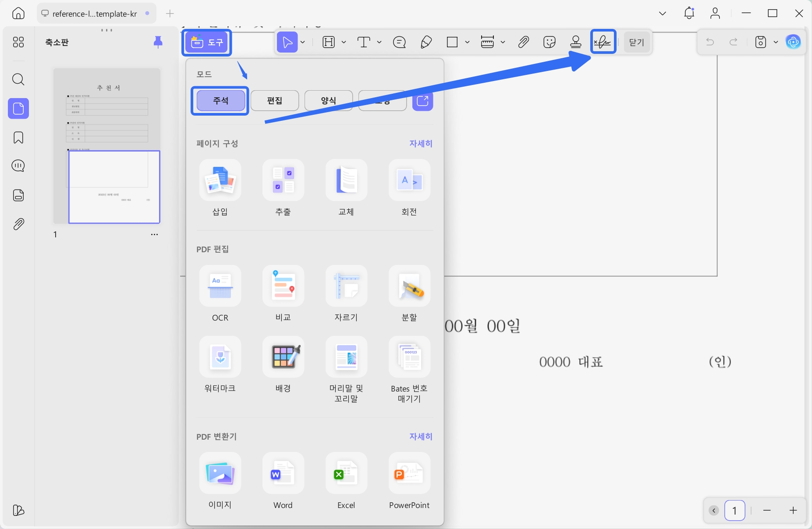Open the AI assistant icon
Screen dimensions: 812x529
793,42
